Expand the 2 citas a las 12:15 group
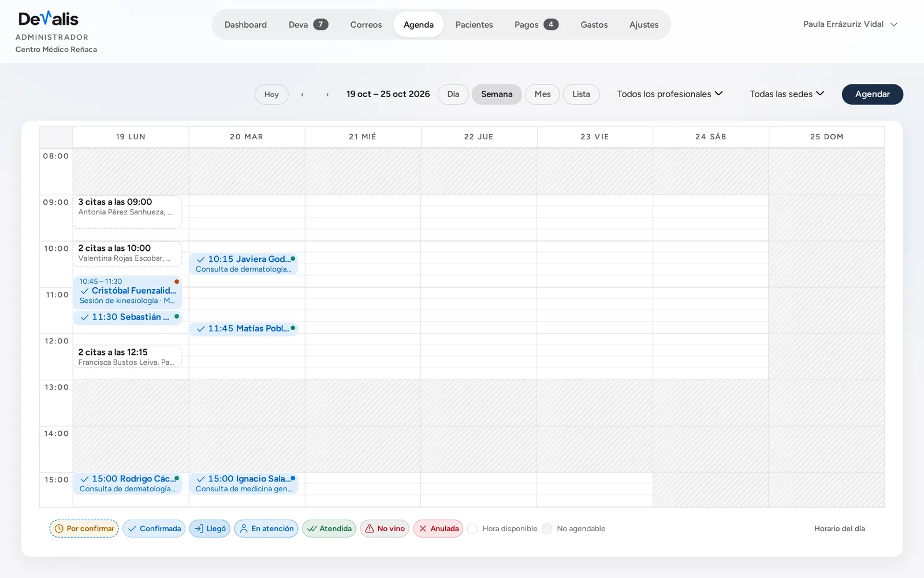The height and width of the screenshot is (578, 924). point(128,357)
